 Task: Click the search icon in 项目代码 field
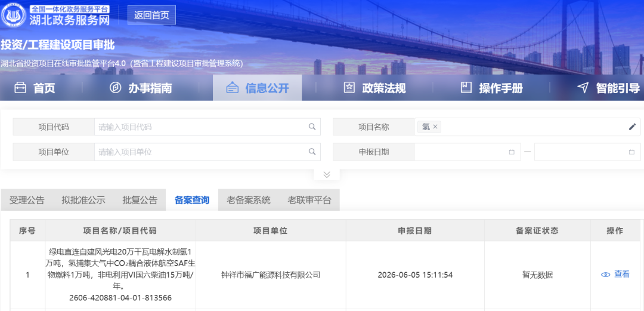point(312,127)
